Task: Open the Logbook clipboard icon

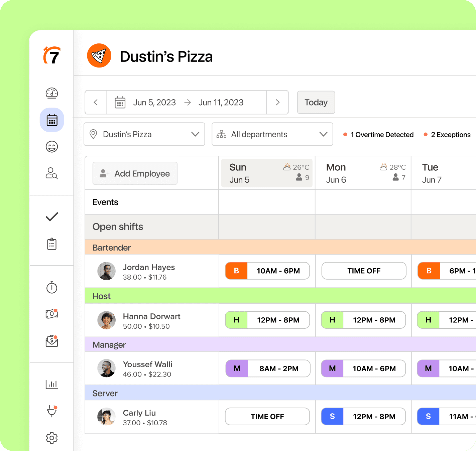Action: 51,244
